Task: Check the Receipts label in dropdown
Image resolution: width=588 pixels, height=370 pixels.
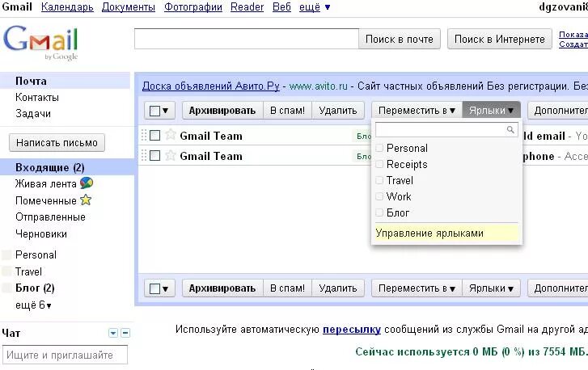Action: coord(379,164)
